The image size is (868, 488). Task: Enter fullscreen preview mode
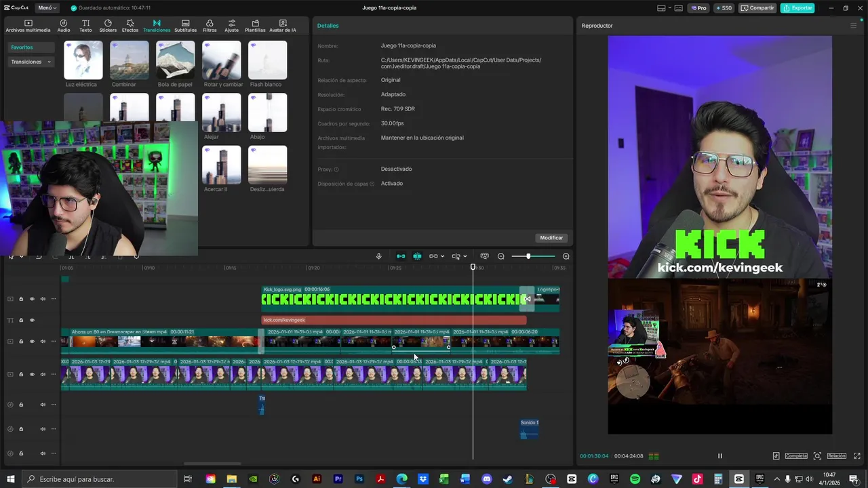coord(857,456)
